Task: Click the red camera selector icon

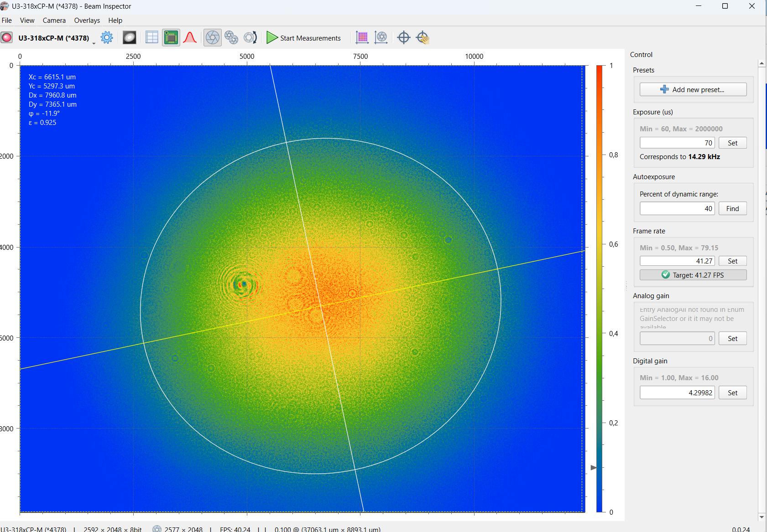Action: [x=7, y=38]
